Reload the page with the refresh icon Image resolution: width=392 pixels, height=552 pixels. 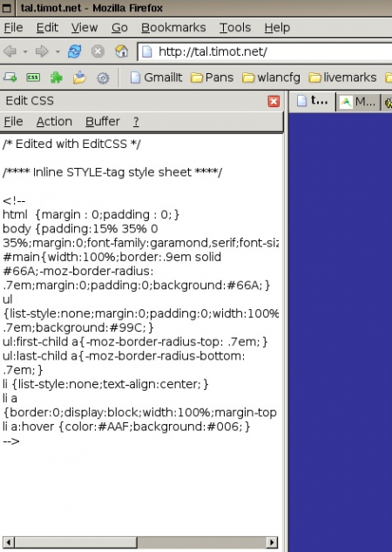tap(75, 51)
